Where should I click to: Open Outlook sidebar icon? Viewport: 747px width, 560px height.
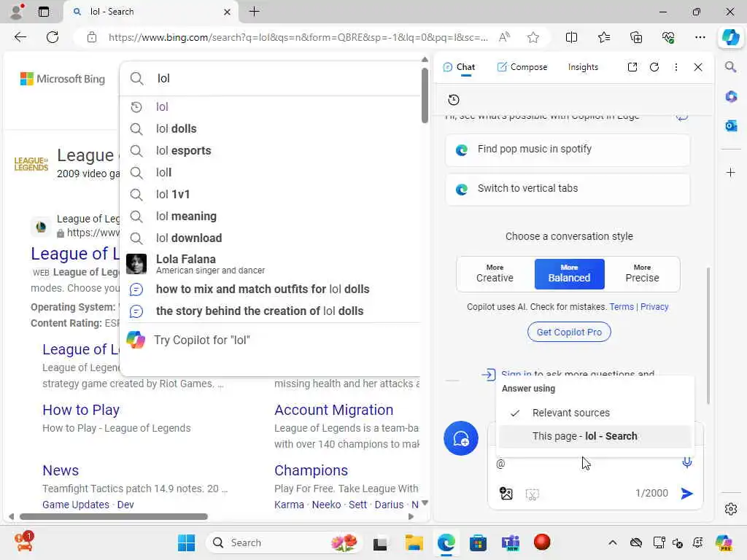tap(731, 125)
